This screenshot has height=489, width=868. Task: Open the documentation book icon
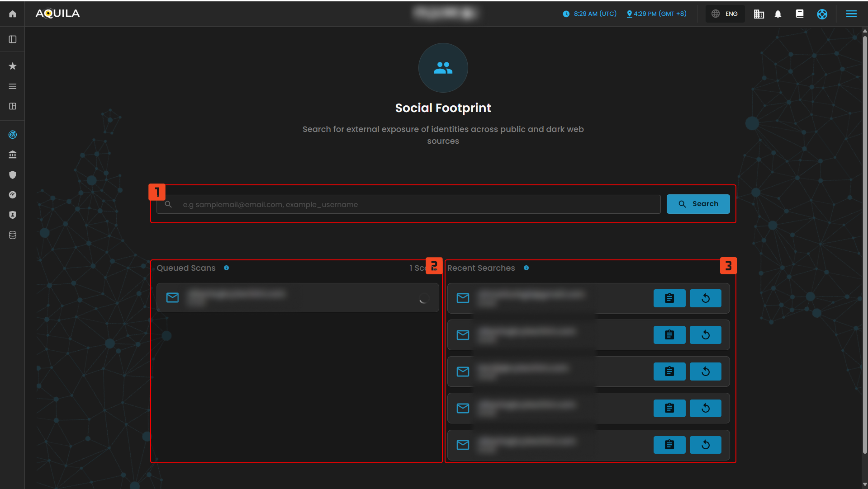click(799, 14)
